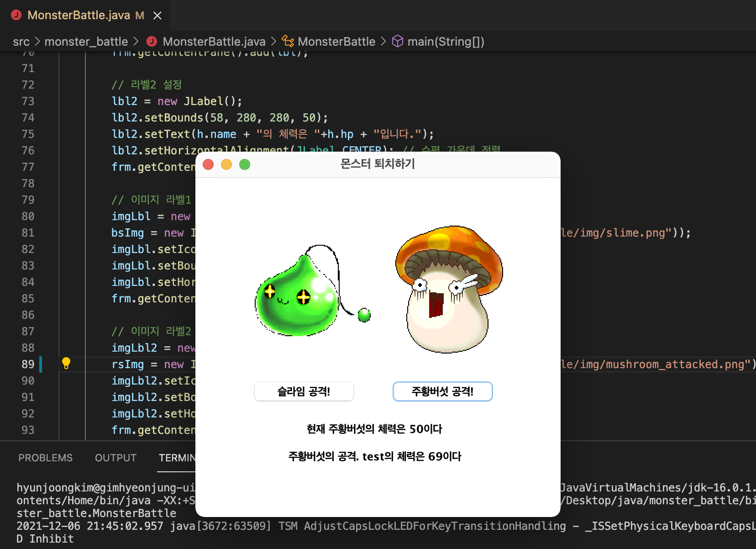Screen dimensions: 756x549
Task: Click the MonsterBattle class breadcrumb
Action: [x=336, y=42]
